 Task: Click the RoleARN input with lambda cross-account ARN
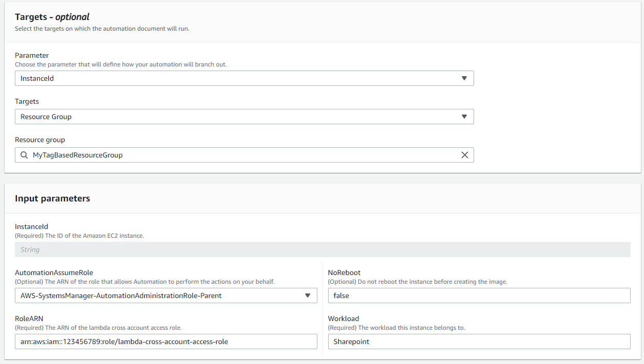coord(166,342)
